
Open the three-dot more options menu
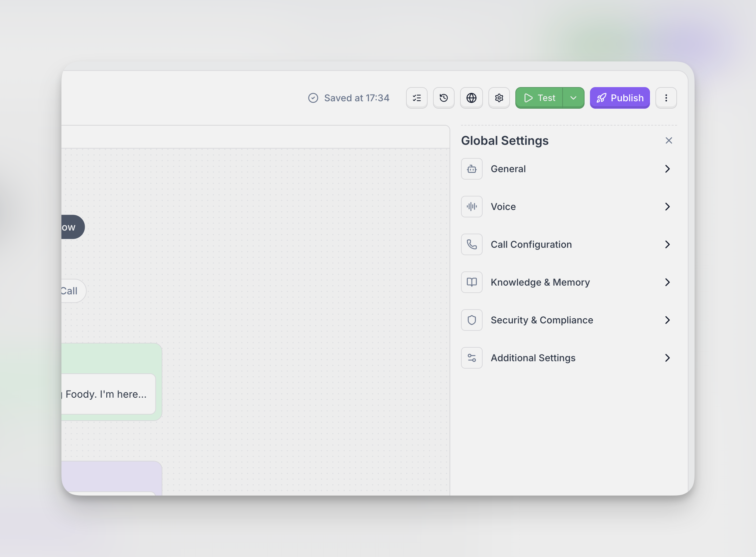pos(666,98)
